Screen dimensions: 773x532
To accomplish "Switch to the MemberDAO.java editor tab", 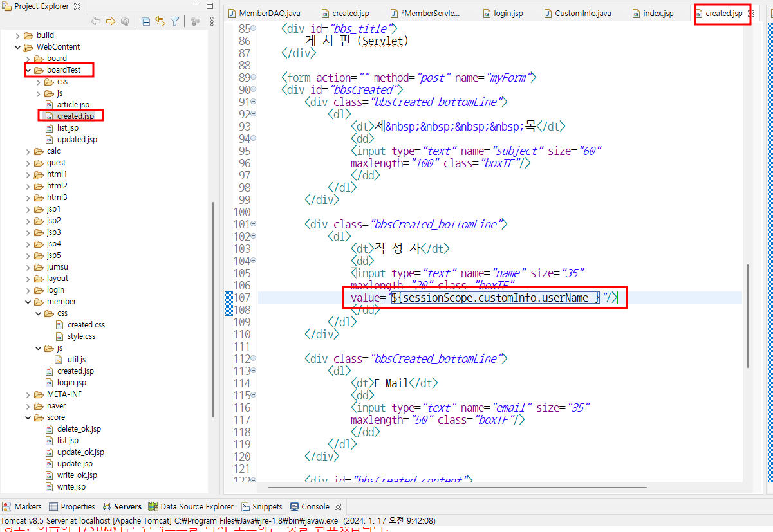I will pos(265,13).
